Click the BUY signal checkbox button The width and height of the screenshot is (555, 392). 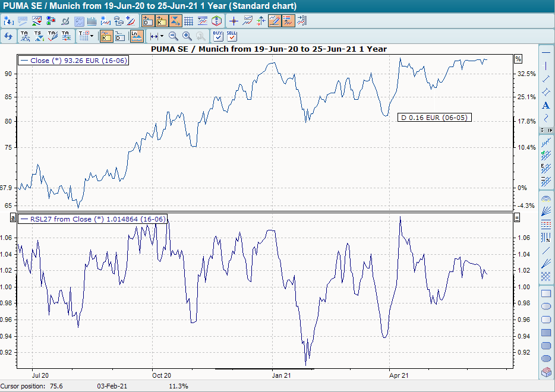218,36
